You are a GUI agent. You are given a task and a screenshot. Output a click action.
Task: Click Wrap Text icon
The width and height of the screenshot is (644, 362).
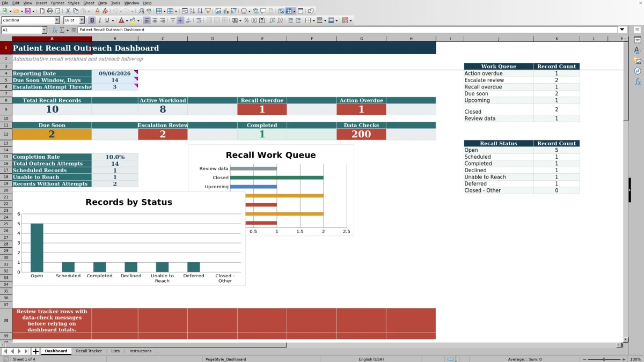[x=199, y=20]
